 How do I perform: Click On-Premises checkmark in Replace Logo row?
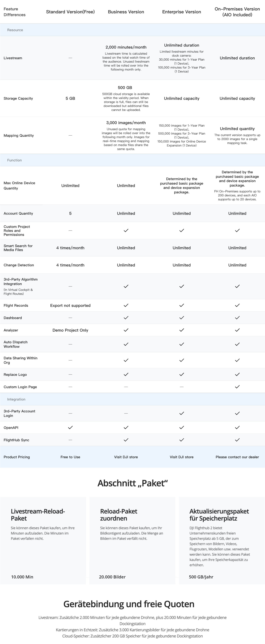pyautogui.click(x=237, y=374)
